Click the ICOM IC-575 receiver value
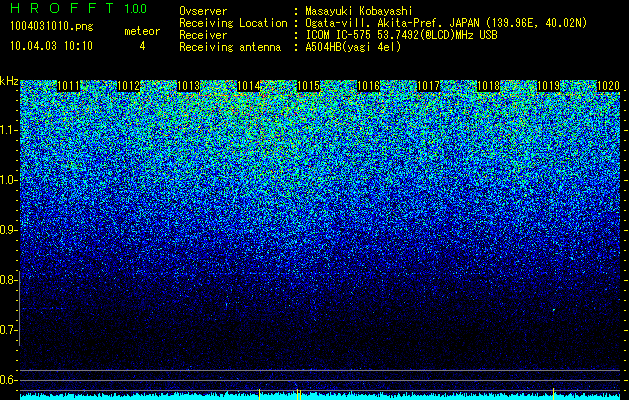 tap(401, 35)
